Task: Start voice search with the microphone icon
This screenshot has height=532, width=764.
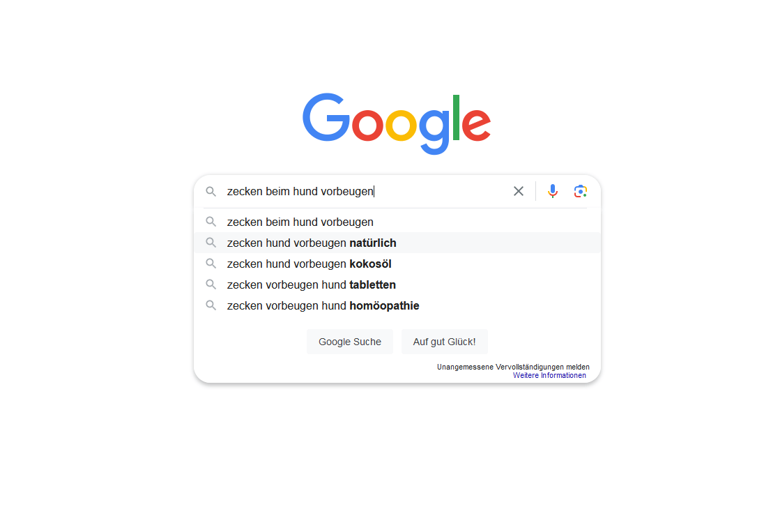Action: 553,191
